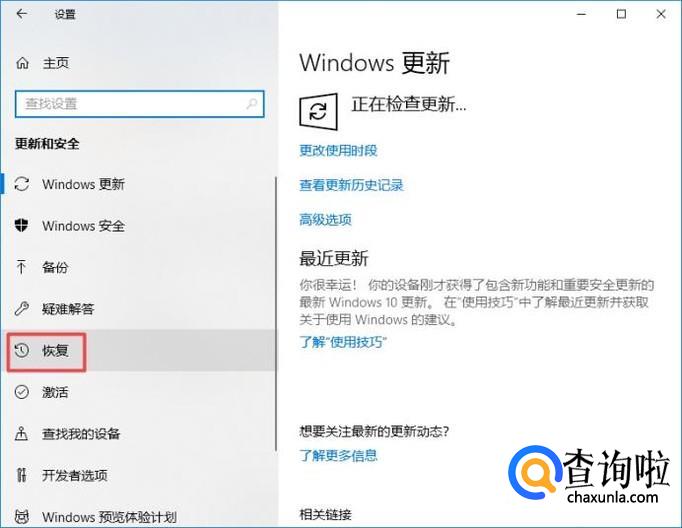Click the magnifier icon in the search box
Image resolution: width=682 pixels, height=528 pixels.
252,104
